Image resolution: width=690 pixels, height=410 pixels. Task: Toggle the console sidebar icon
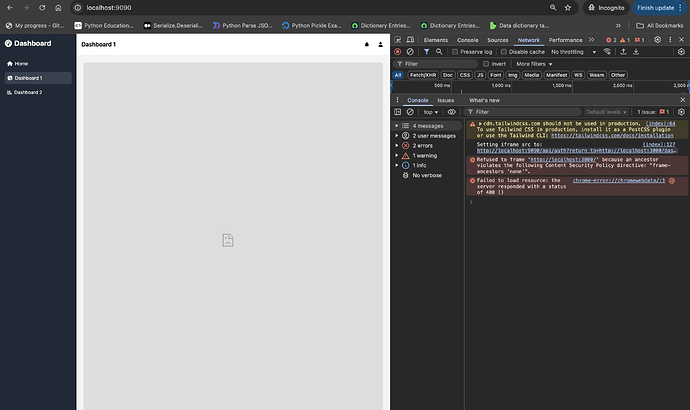397,112
